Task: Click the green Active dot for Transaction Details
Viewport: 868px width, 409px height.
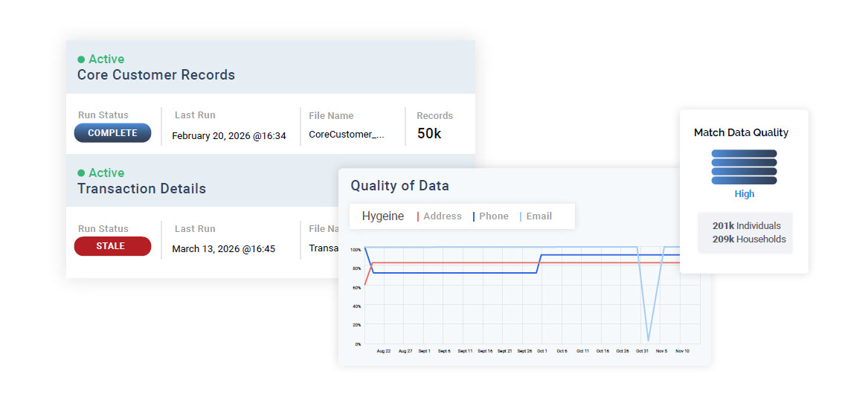Action: tap(81, 173)
